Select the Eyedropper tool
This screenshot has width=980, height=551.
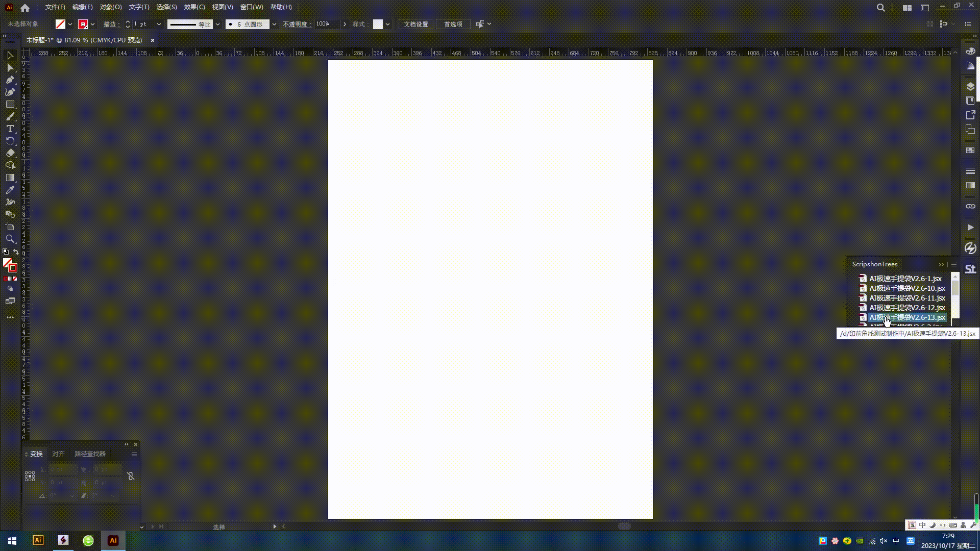click(10, 190)
